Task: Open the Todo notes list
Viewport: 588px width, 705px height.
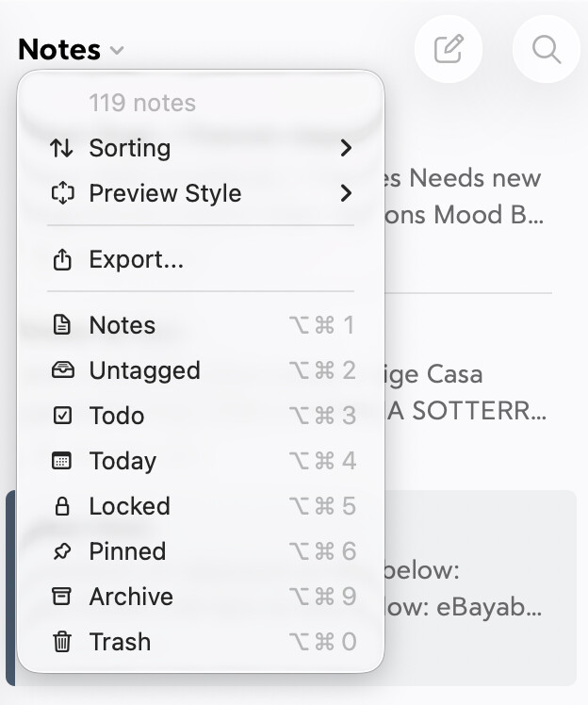Action: [x=117, y=416]
